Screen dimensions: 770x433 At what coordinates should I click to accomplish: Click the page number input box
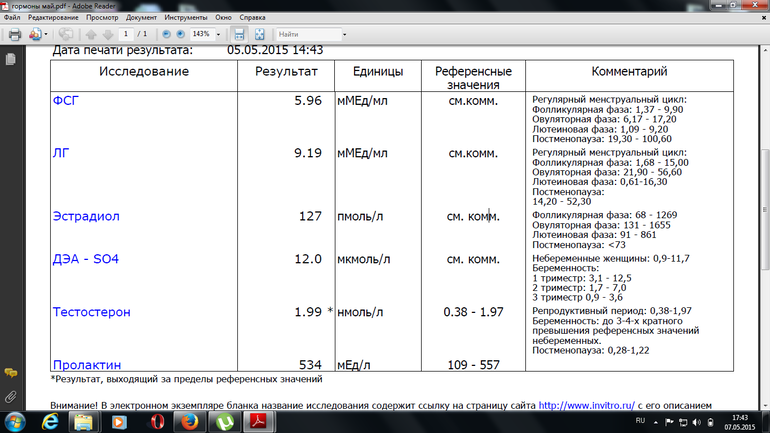tap(126, 34)
